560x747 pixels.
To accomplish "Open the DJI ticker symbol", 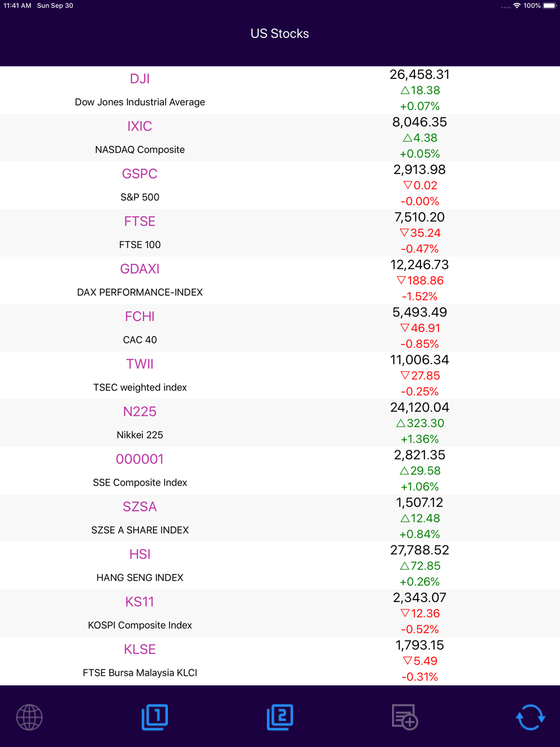I will click(140, 79).
